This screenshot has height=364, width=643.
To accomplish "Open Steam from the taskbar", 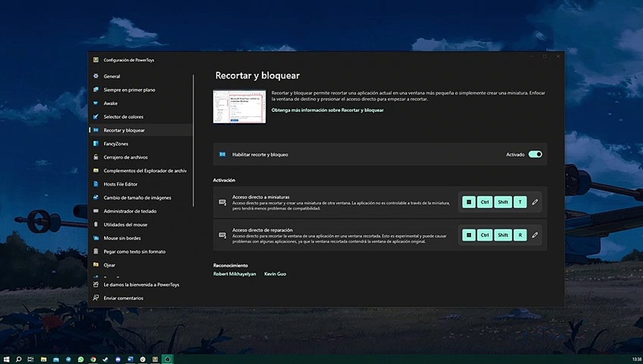I will coord(105,359).
